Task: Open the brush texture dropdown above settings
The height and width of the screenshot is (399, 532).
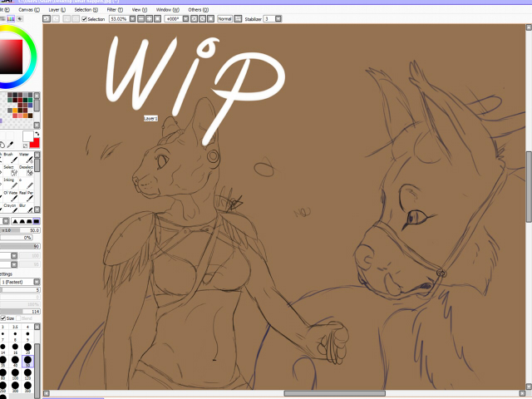Action: coord(14,264)
